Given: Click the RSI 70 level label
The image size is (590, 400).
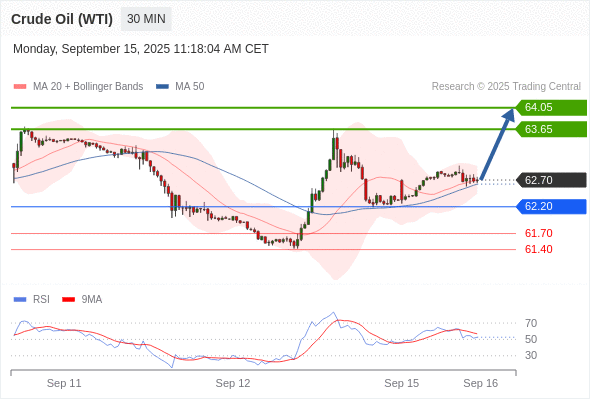Looking at the screenshot, I should tap(531, 323).
